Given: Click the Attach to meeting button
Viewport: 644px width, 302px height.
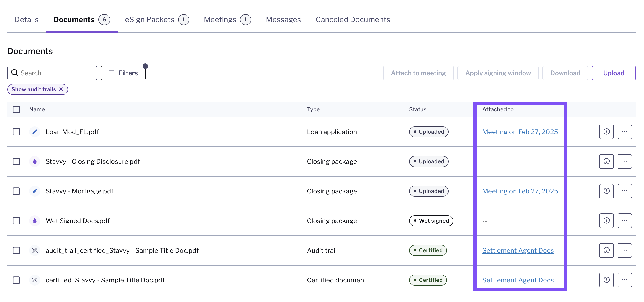Looking at the screenshot, I should pyautogui.click(x=418, y=73).
